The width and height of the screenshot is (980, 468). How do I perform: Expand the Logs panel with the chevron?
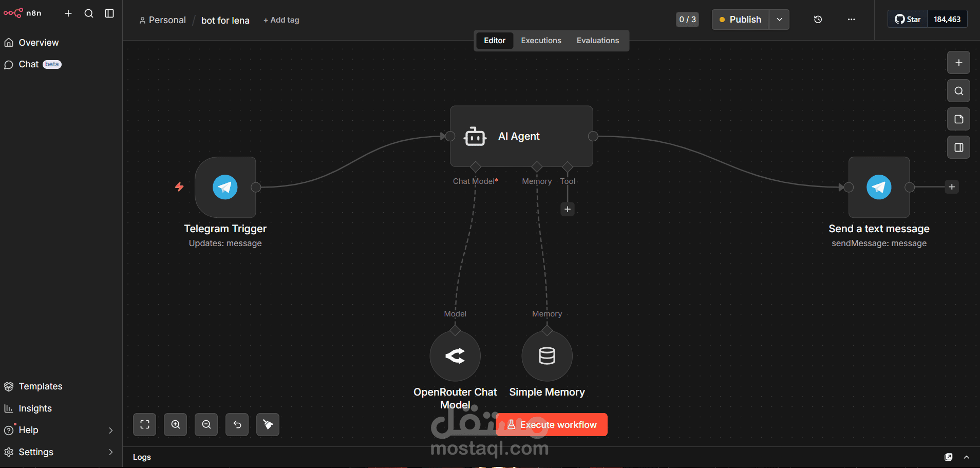967,457
